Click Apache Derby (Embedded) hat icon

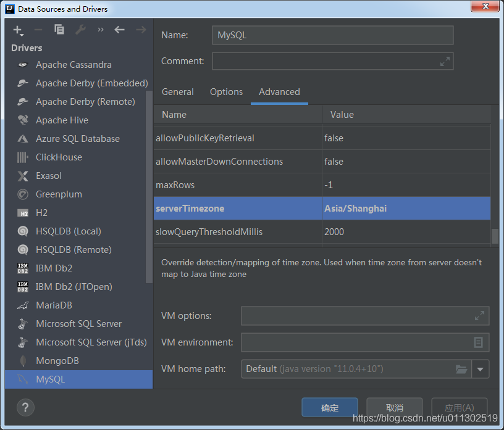pos(23,83)
